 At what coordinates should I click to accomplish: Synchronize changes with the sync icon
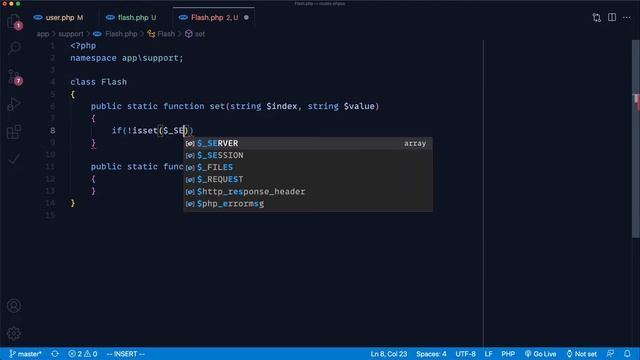(x=55, y=354)
